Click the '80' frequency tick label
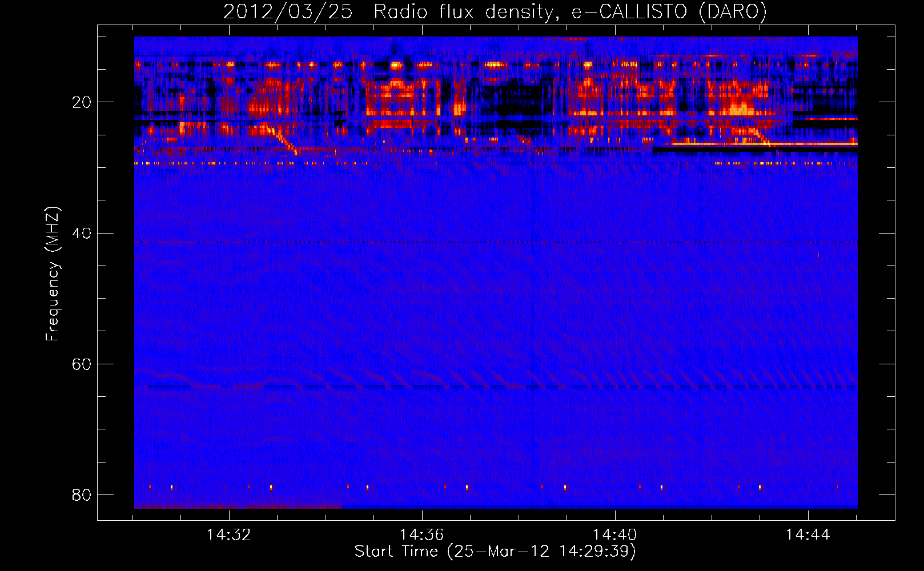This screenshot has width=924, height=571. click(82, 494)
